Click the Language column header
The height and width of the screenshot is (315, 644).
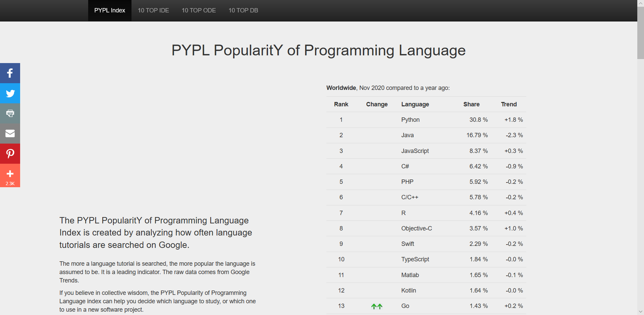point(415,104)
